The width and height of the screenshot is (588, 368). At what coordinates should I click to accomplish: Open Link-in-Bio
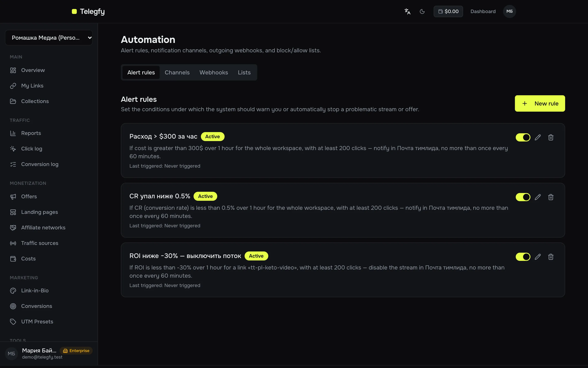[49, 291]
